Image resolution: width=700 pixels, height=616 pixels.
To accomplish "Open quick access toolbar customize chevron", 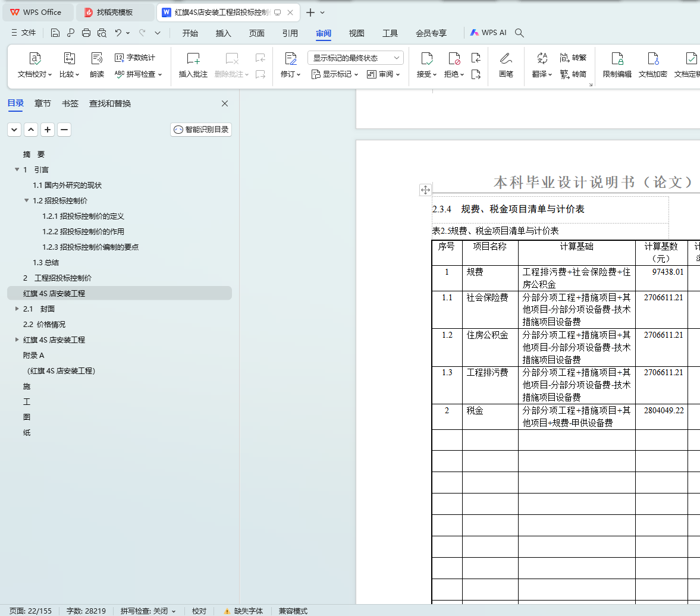I will pos(158,33).
